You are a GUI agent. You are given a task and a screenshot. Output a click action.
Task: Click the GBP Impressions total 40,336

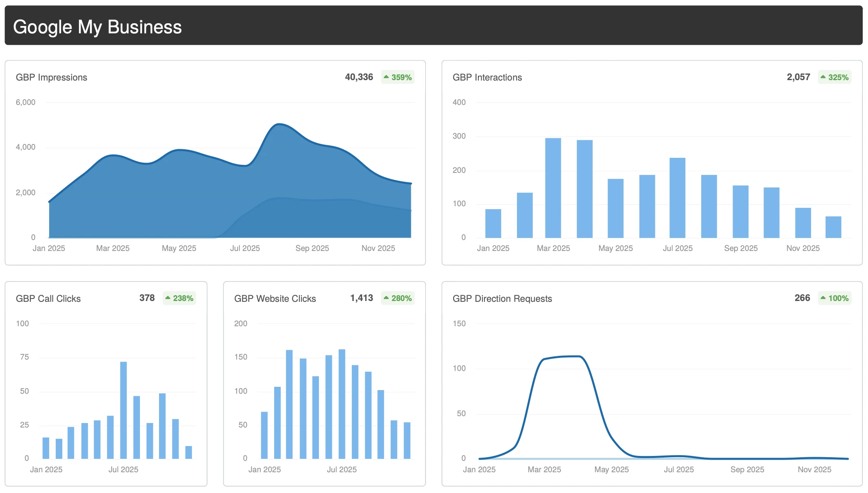[359, 77]
